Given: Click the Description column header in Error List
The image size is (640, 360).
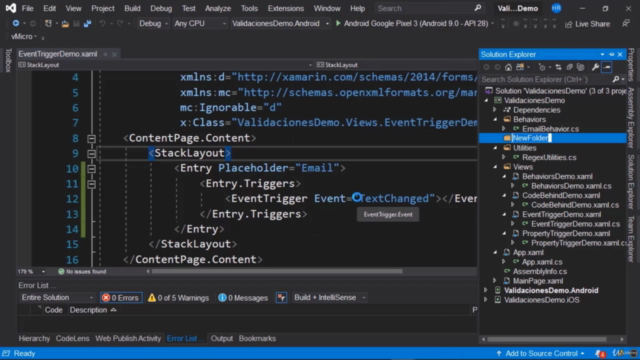Looking at the screenshot, I should coord(89,310).
